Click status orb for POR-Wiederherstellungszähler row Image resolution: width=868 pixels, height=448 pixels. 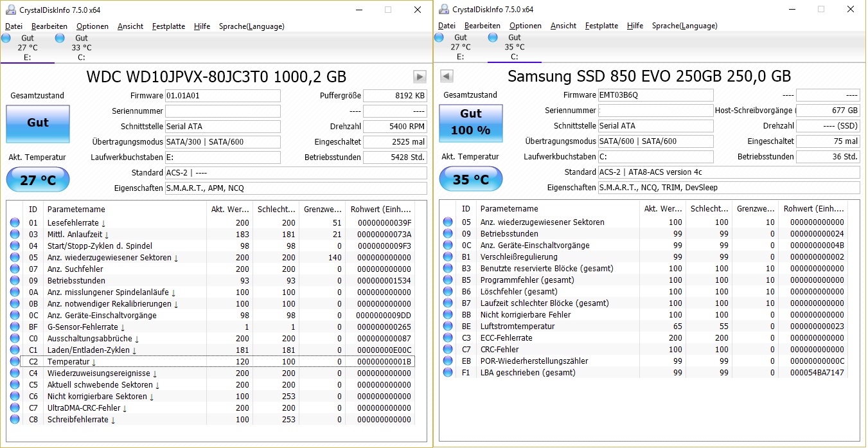(448, 361)
